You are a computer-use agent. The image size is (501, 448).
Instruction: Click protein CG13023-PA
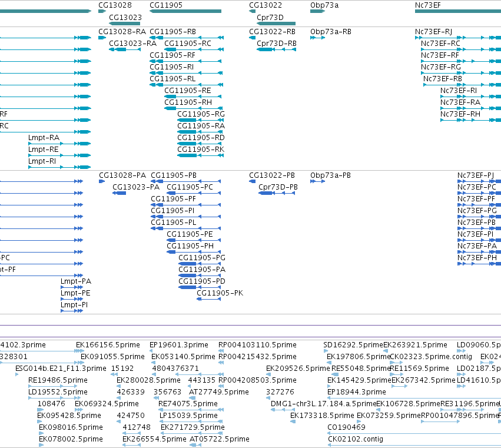136,187
